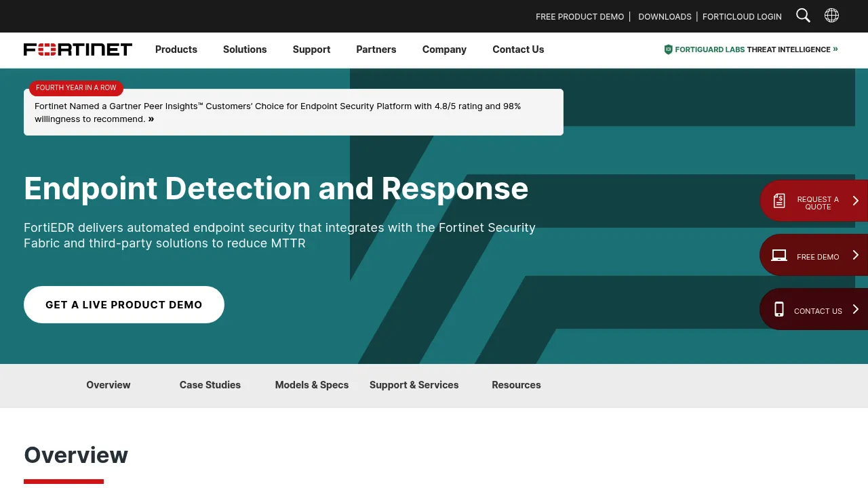
Task: Open the Downloads link
Action: (x=665, y=16)
